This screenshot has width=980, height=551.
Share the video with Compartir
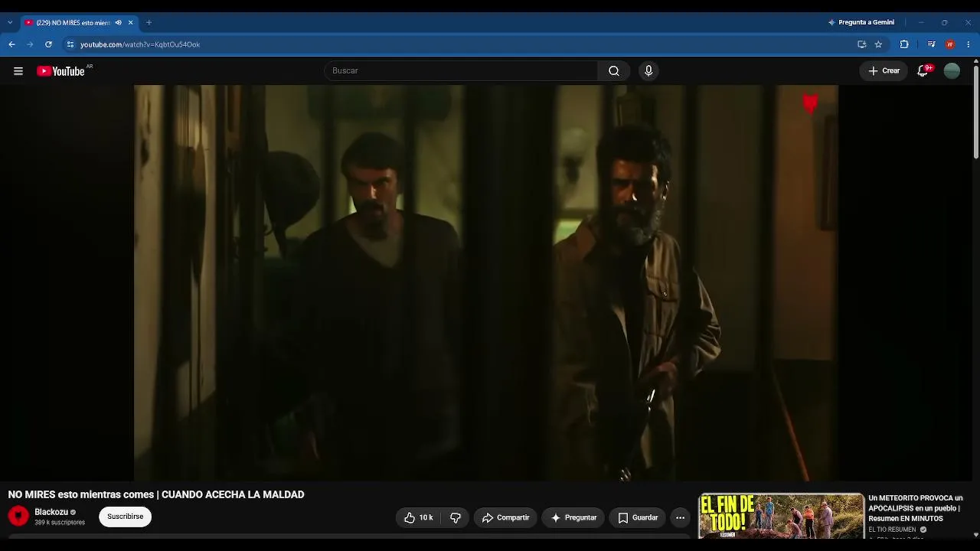tap(505, 518)
